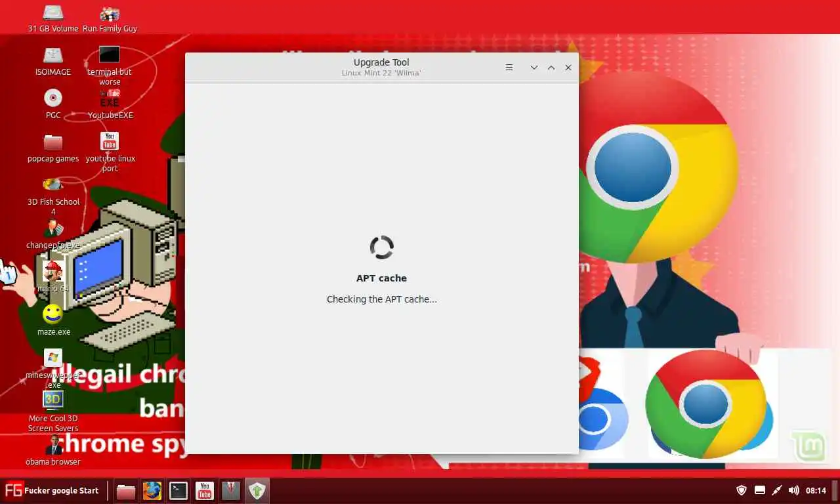
Task: Close the Upgrade Tool window
Action: pos(568,68)
